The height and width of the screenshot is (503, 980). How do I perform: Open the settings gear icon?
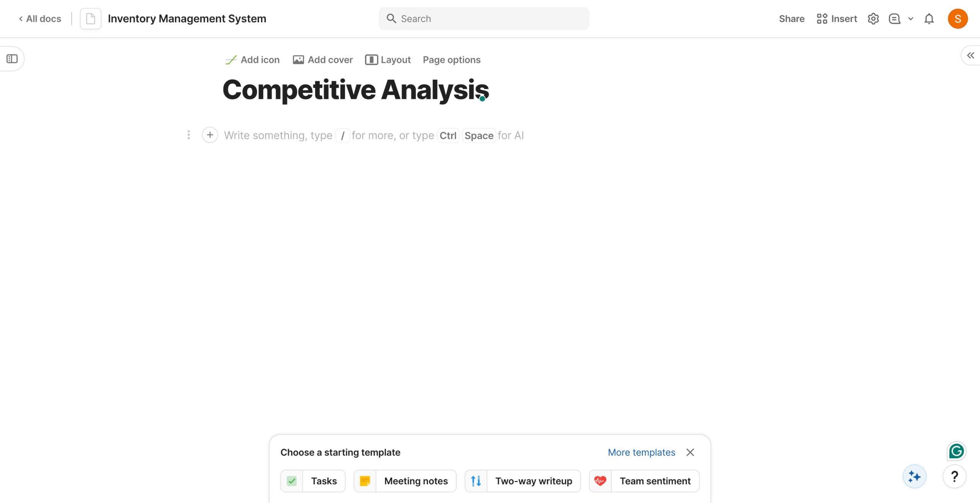(873, 19)
